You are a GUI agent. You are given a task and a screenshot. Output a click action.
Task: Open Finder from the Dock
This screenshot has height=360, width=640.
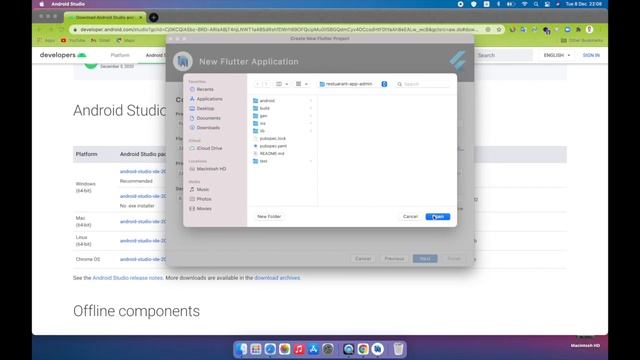pos(242,349)
